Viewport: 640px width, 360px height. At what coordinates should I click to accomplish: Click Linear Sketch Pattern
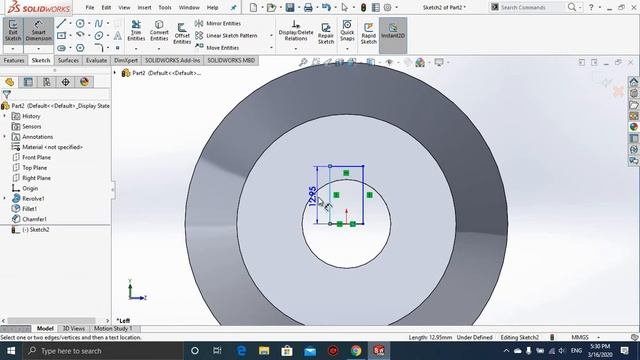click(226, 36)
